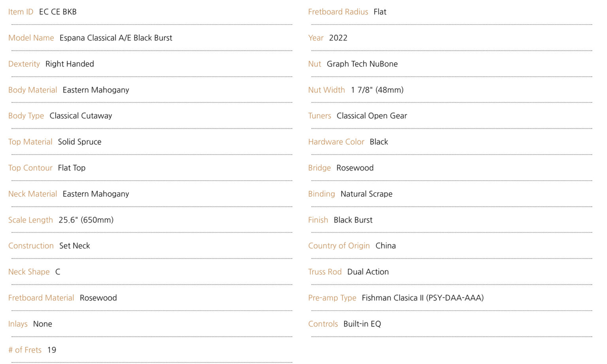Click the Item ID label
This screenshot has width=607, height=364.
pyautogui.click(x=21, y=12)
